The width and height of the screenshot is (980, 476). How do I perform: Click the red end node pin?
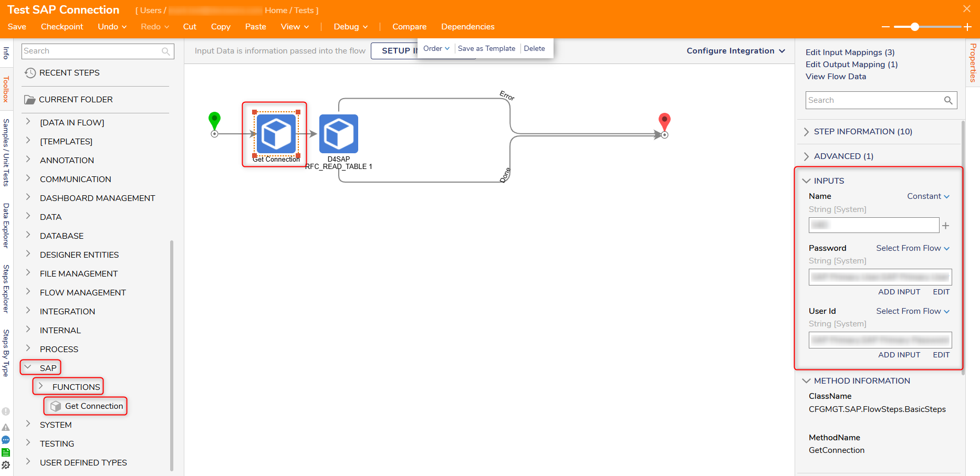664,121
